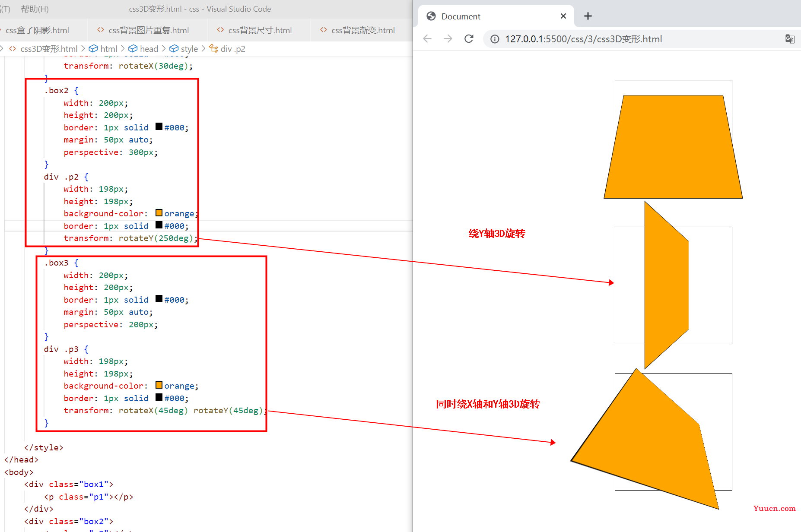
Task: Open a new browser tab
Action: point(588,16)
